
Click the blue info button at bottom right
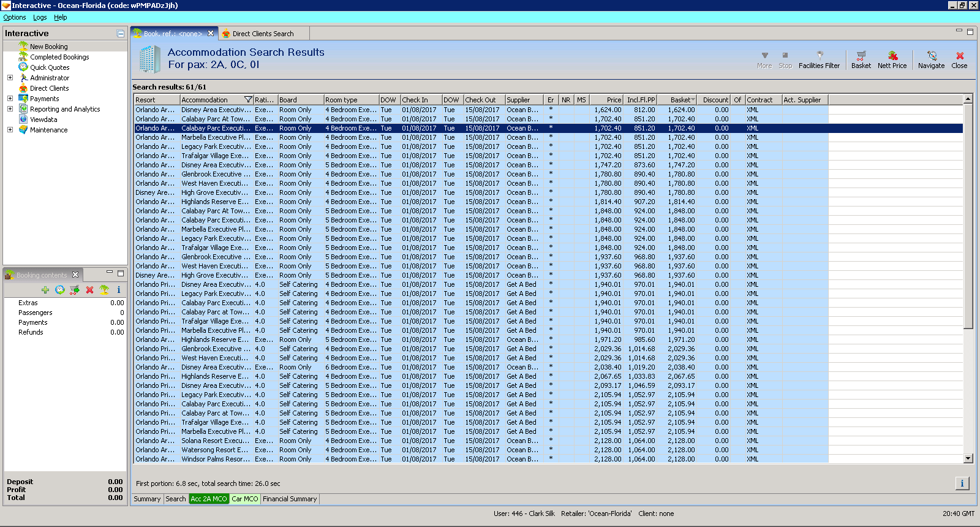[x=962, y=483]
